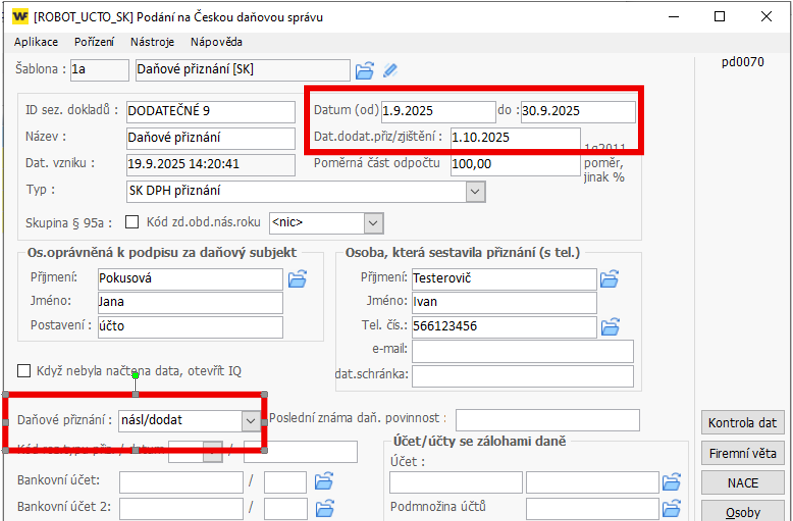Open the Aplikace menu
793x521 pixels.
coord(36,42)
